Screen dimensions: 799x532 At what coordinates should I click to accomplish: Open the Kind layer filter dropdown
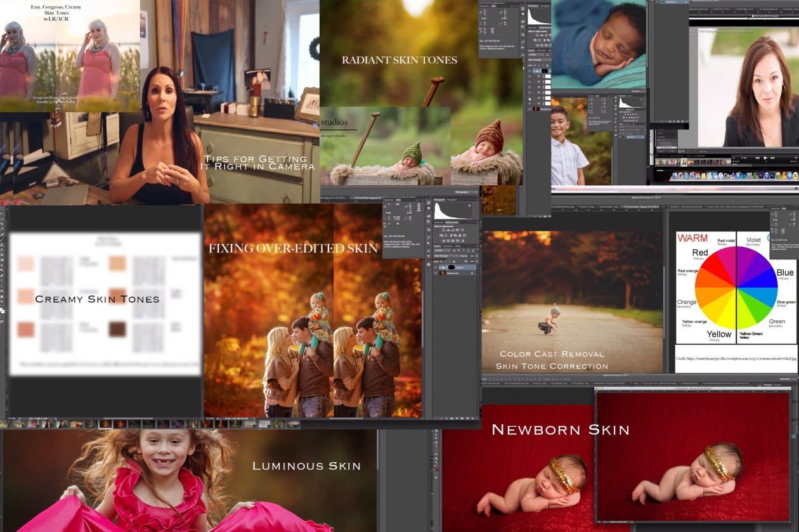coord(443,250)
